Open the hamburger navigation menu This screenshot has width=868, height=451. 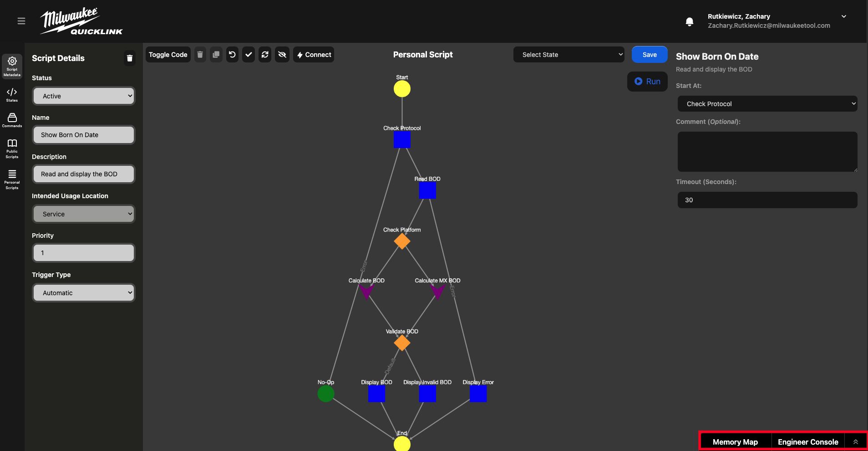(21, 21)
